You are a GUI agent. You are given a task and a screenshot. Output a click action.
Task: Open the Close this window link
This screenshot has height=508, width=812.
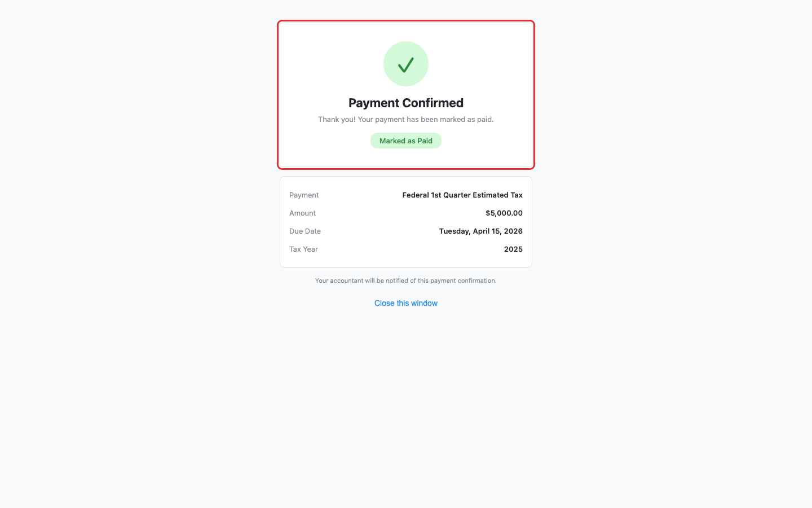pos(406,303)
